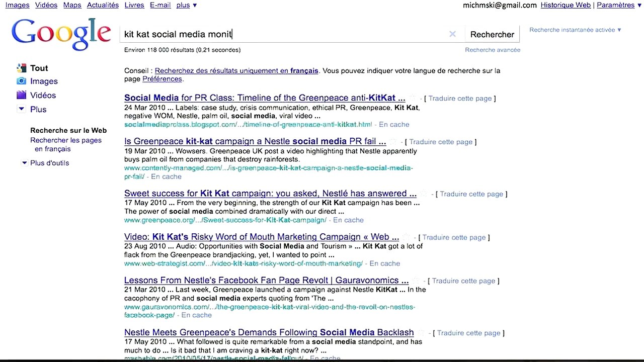This screenshot has width=644, height=362.
Task: Star the 'Sweet success for Kit Kat' result
Action: pyautogui.click(x=424, y=194)
